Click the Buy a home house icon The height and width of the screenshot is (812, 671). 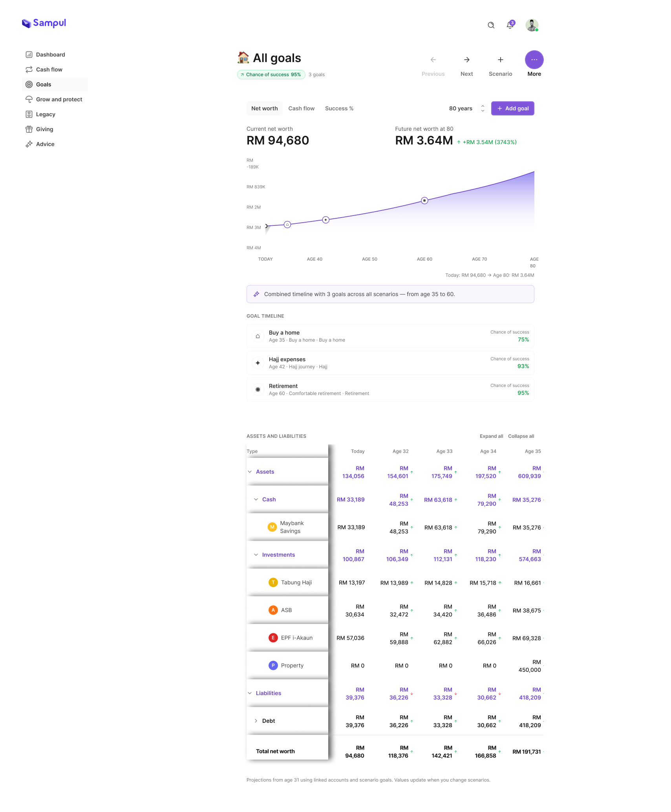coord(258,336)
